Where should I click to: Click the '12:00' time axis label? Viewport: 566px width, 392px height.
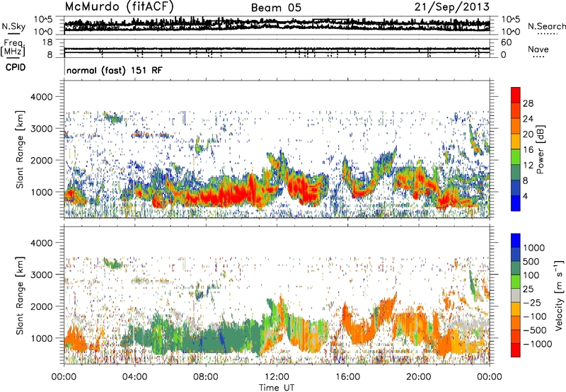[277, 377]
